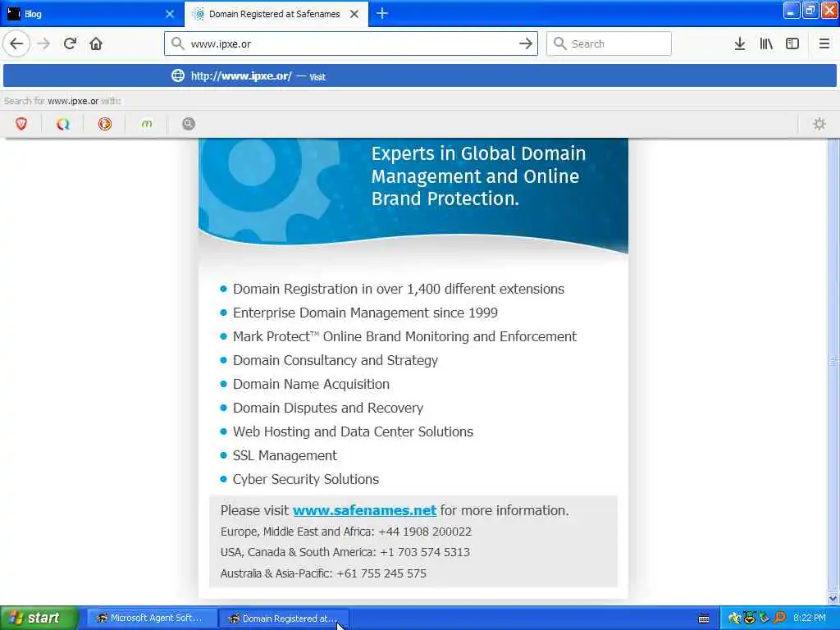The image size is (840, 630).
Task: Search with the colorful ring engine icon
Action: coord(63,125)
